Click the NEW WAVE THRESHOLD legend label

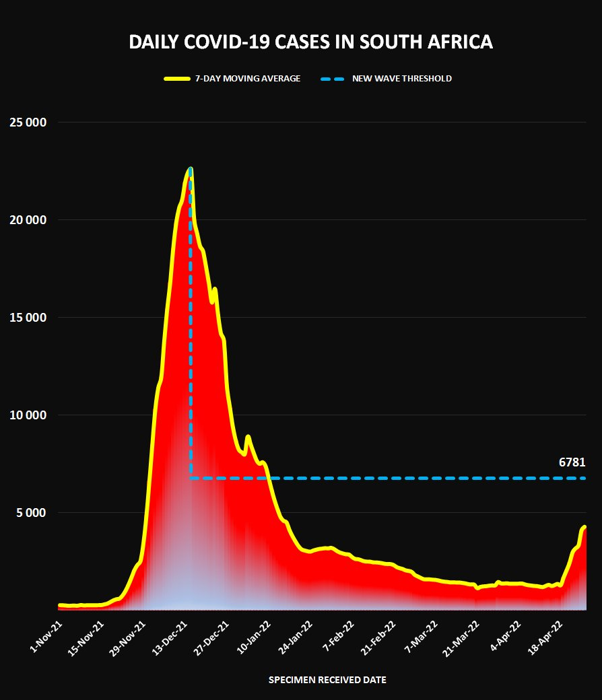coord(402,79)
